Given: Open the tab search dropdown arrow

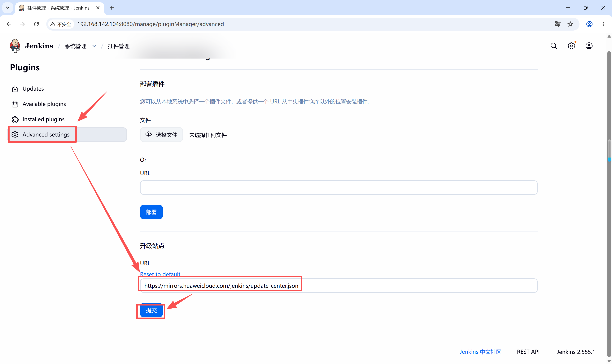Looking at the screenshot, I should [8, 8].
